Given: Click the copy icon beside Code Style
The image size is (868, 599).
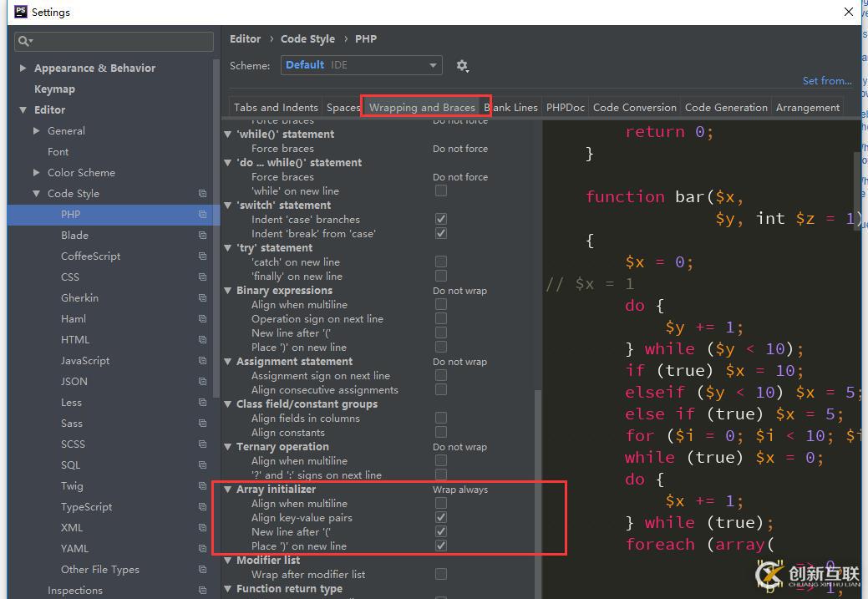Looking at the screenshot, I should click(202, 194).
